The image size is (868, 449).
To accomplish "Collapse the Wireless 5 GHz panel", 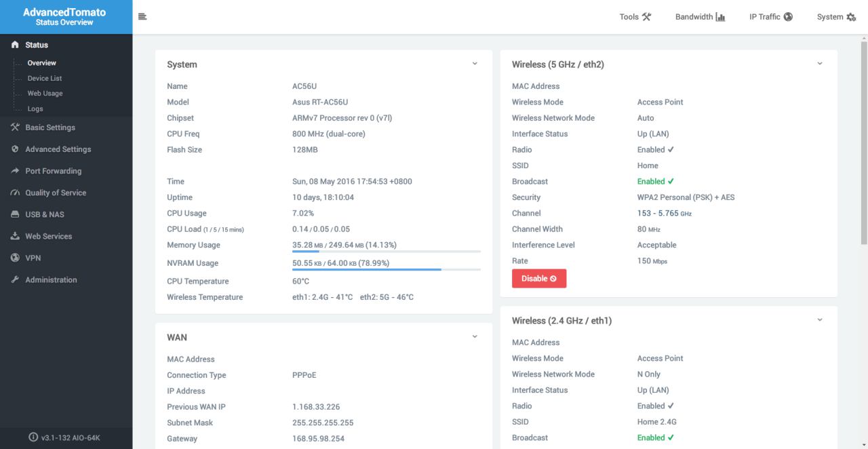I will click(x=819, y=64).
